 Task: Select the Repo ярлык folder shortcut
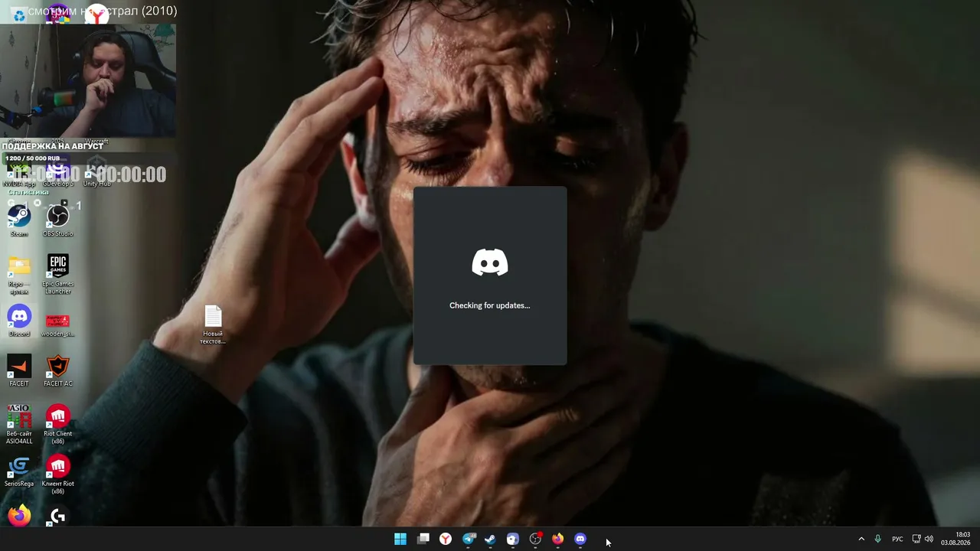[x=19, y=274]
